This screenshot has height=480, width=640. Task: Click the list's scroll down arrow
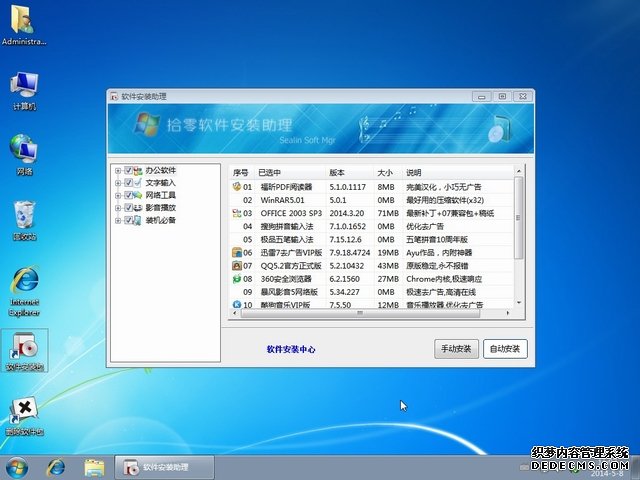tap(519, 302)
